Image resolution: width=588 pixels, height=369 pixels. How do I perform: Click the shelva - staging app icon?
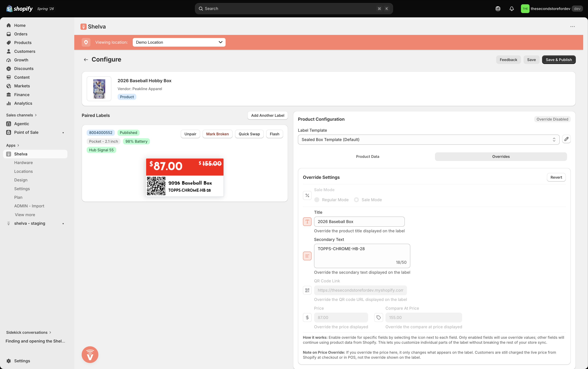(x=9, y=223)
